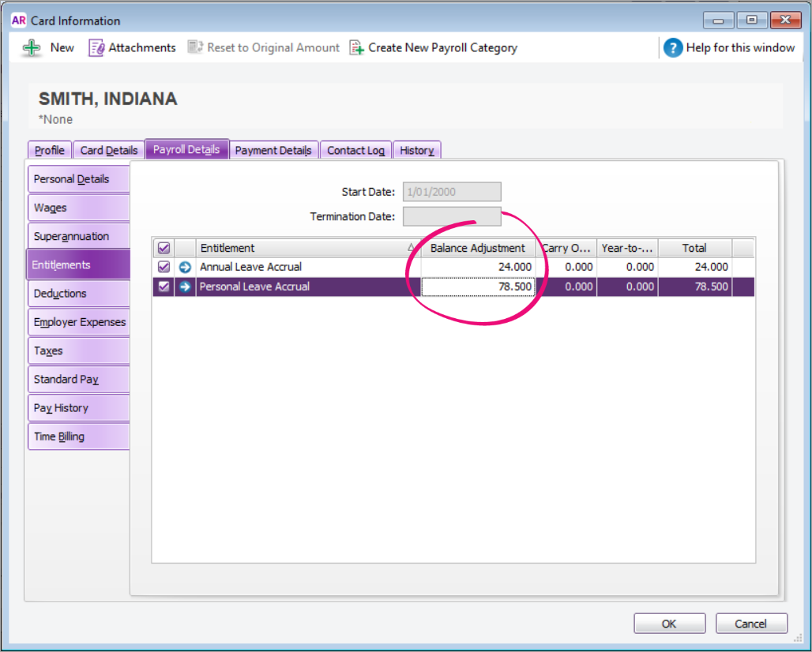Screen dimensions: 812x652
Task: Click the Total column header
Action: point(694,248)
